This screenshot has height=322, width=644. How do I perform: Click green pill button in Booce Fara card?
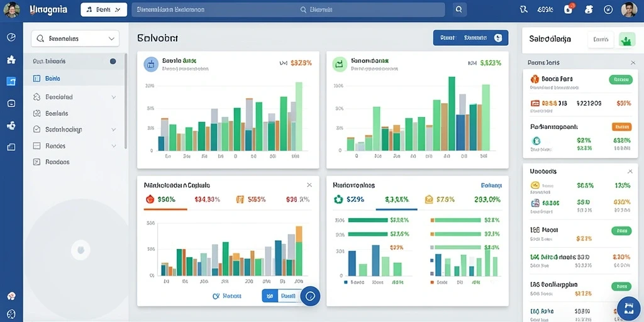tap(621, 80)
